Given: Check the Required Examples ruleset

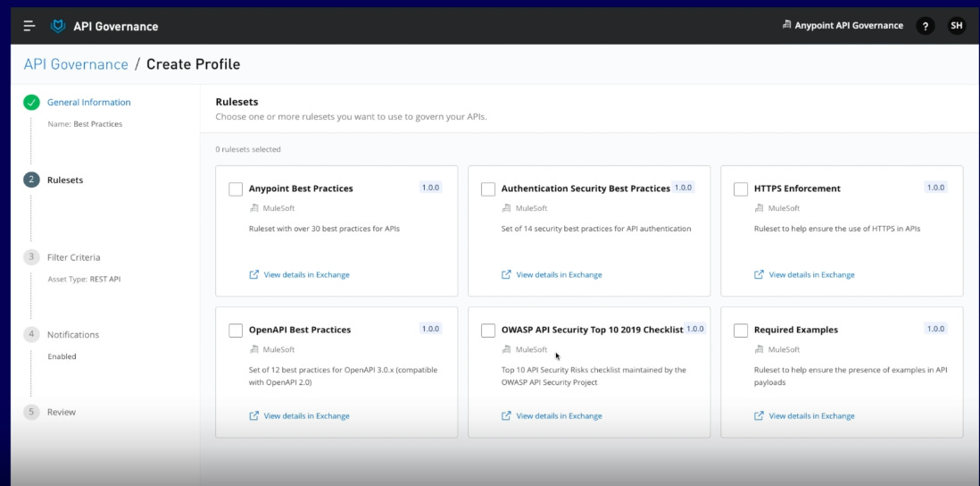Looking at the screenshot, I should 741,331.
